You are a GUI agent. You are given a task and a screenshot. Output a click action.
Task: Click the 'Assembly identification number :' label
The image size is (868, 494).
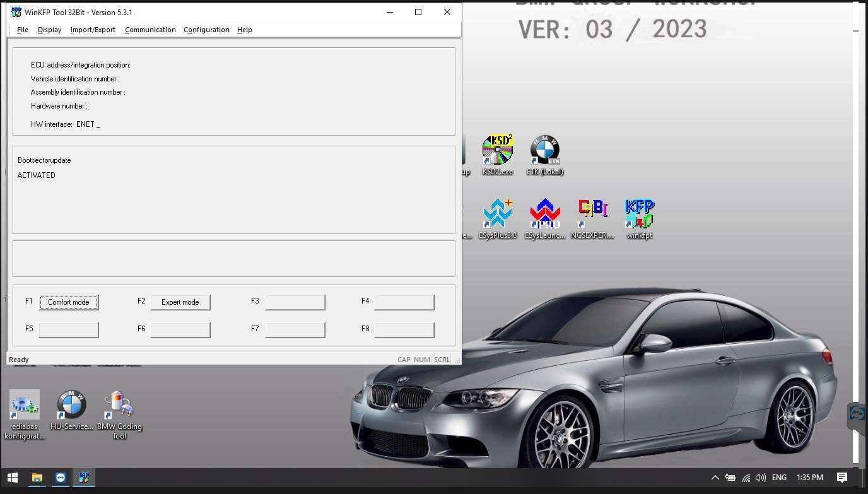pyautogui.click(x=78, y=92)
